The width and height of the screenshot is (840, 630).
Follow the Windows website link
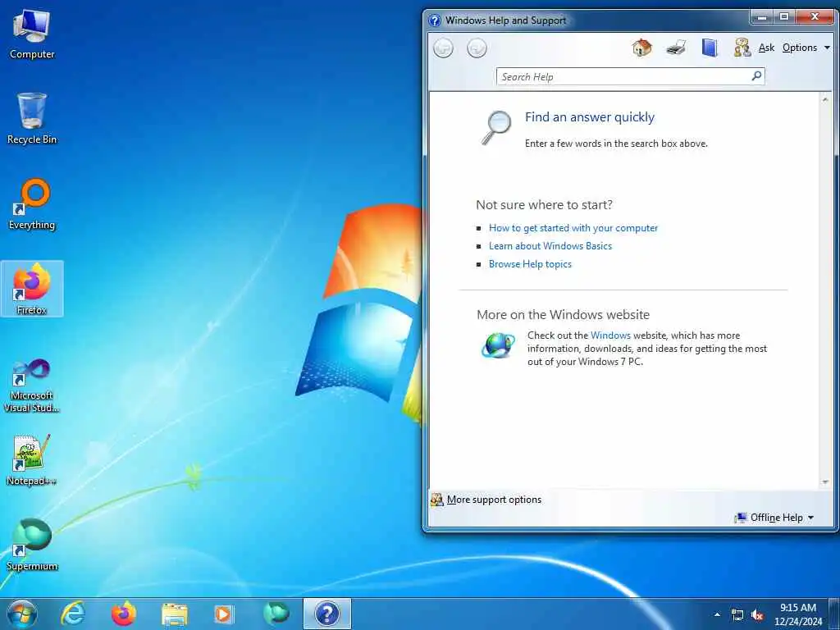(610, 336)
